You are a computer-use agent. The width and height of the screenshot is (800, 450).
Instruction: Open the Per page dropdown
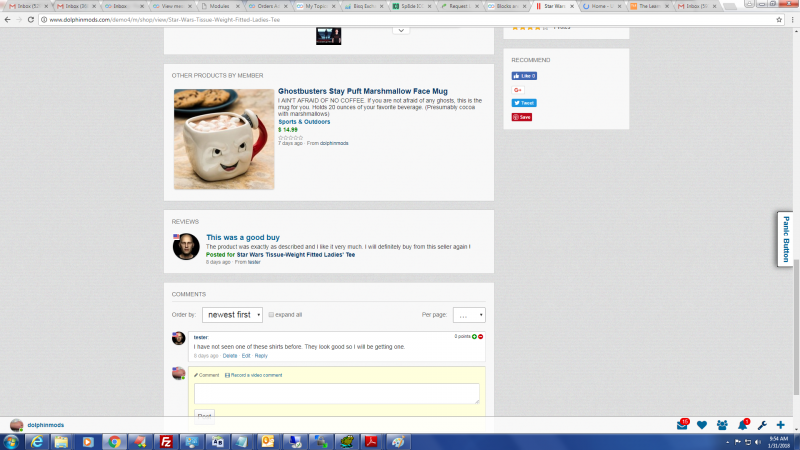pyautogui.click(x=469, y=315)
